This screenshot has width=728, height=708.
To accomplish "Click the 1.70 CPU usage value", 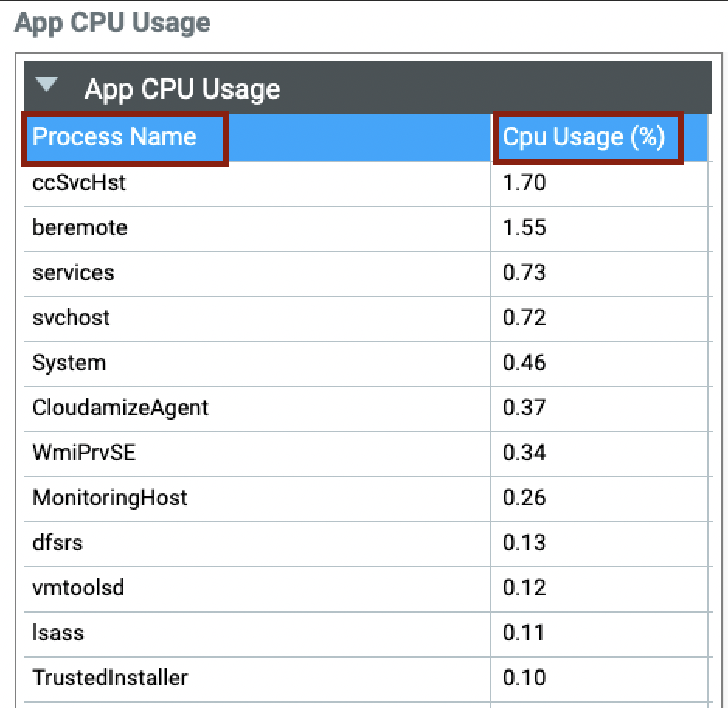I will tap(525, 183).
